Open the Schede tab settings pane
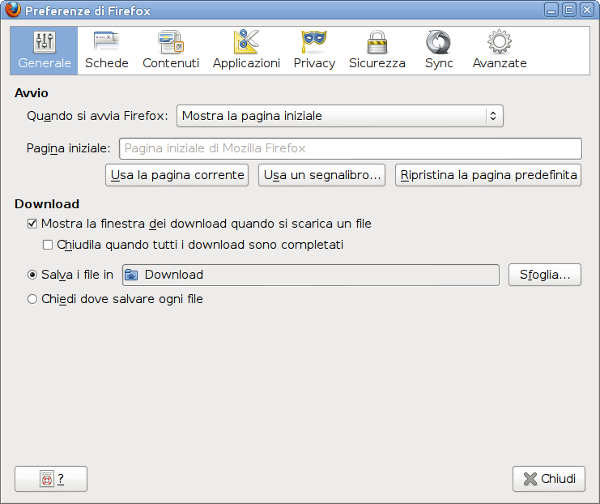The image size is (600, 504). pyautogui.click(x=107, y=51)
